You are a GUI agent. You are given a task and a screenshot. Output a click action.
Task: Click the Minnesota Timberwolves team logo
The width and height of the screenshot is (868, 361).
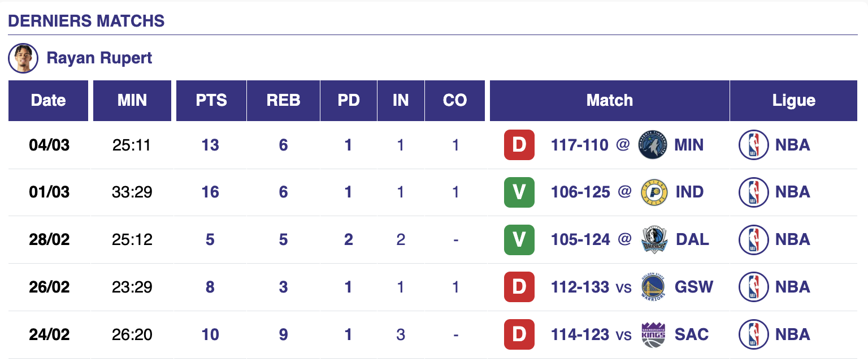click(653, 145)
